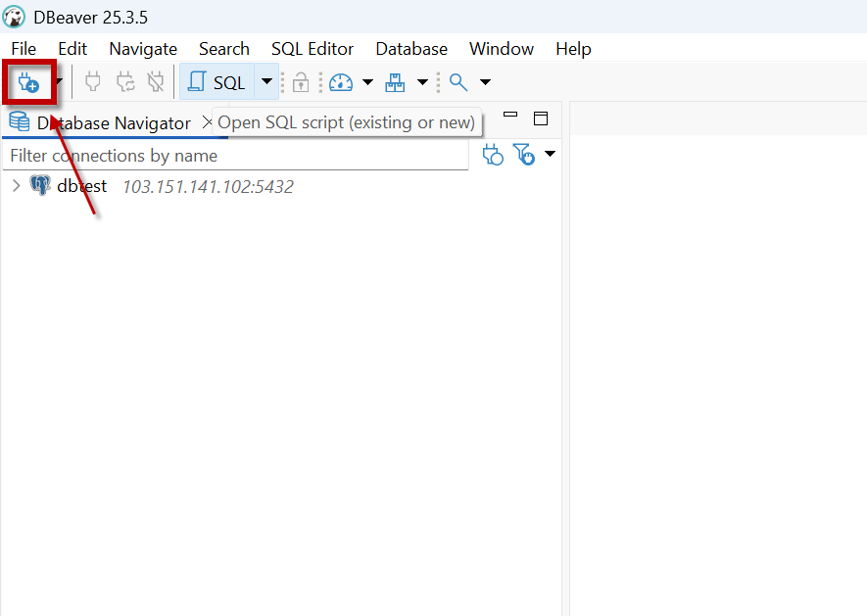
Task: Expand the search magnifier dropdown arrow
Action: point(484,83)
